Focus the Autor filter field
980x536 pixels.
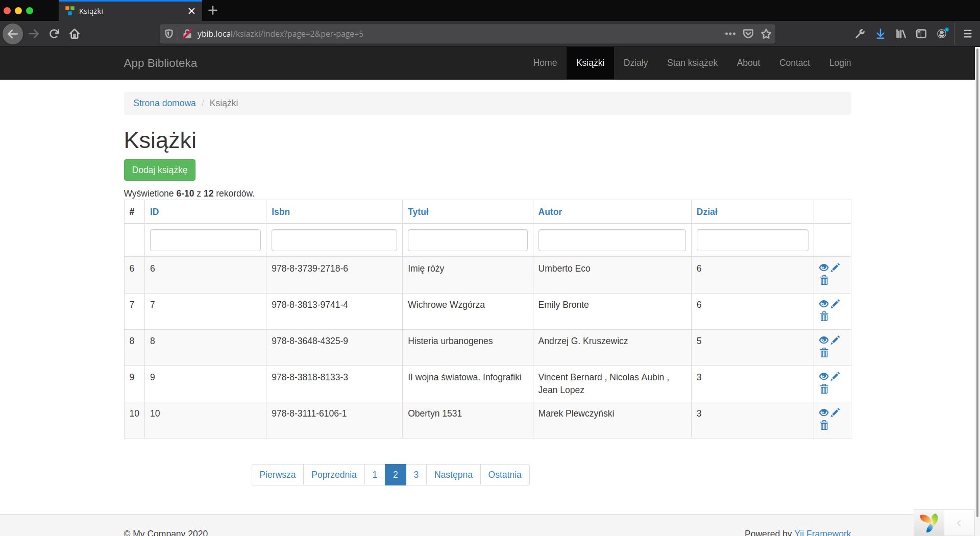pyautogui.click(x=612, y=240)
